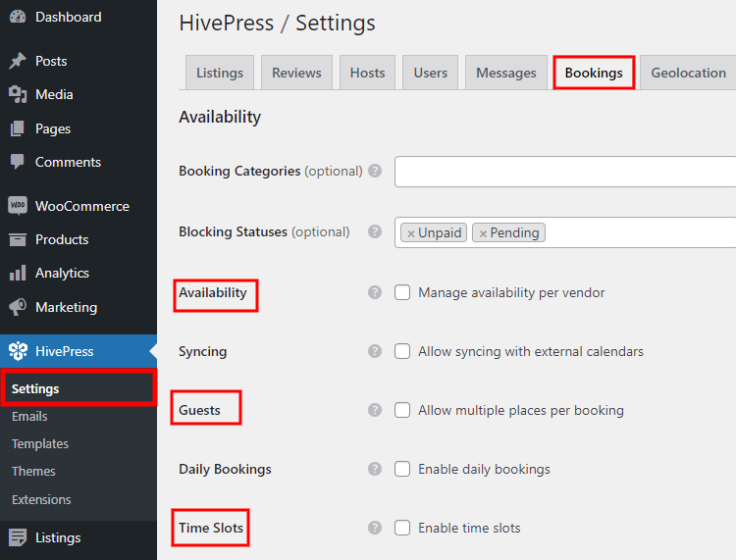Open Comments in the sidebar
This screenshot has height=560, width=736.
(x=79, y=162)
